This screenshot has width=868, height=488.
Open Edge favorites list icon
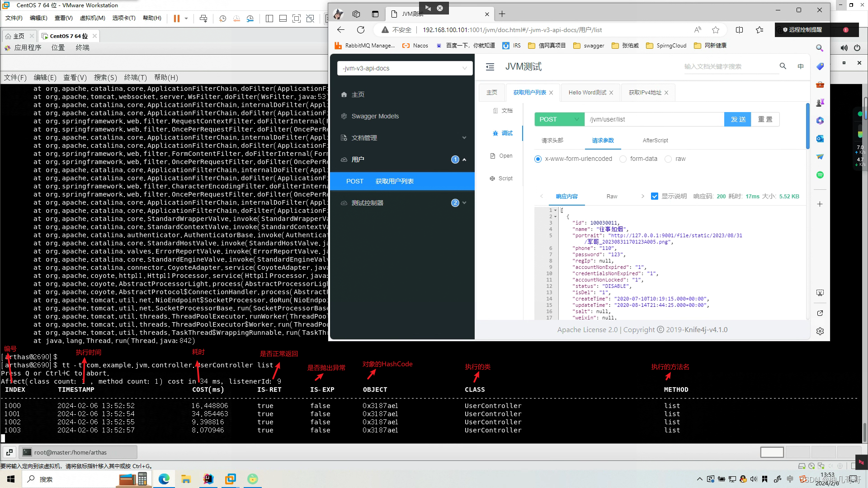click(x=759, y=30)
